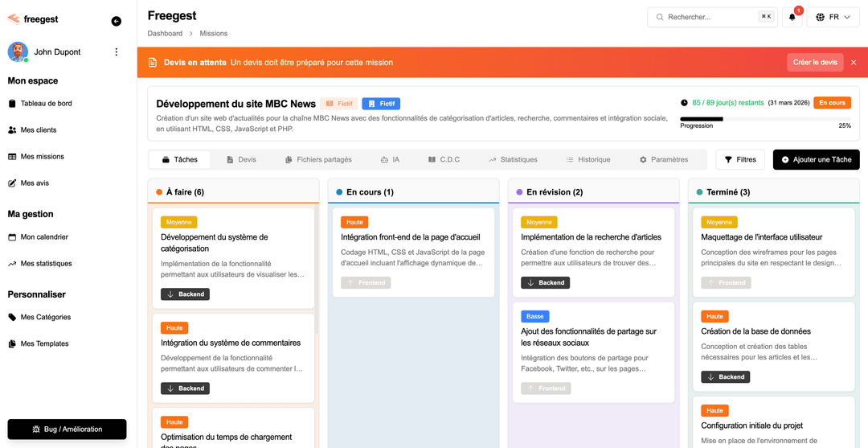Select the Paramètres tab

click(663, 159)
